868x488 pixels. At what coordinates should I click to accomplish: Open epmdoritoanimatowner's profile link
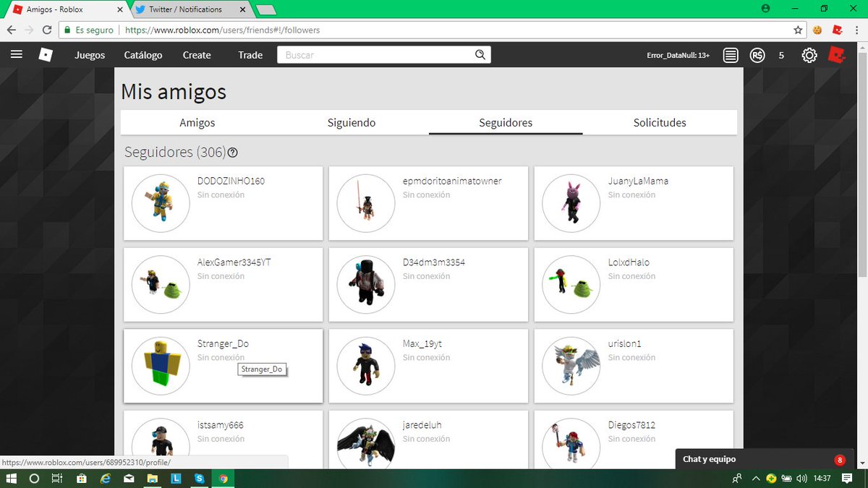click(x=452, y=181)
